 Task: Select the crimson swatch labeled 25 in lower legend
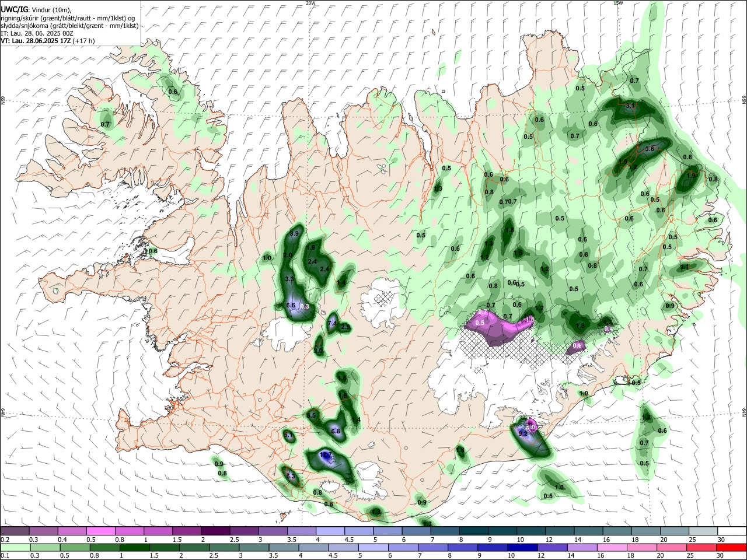coord(701,548)
